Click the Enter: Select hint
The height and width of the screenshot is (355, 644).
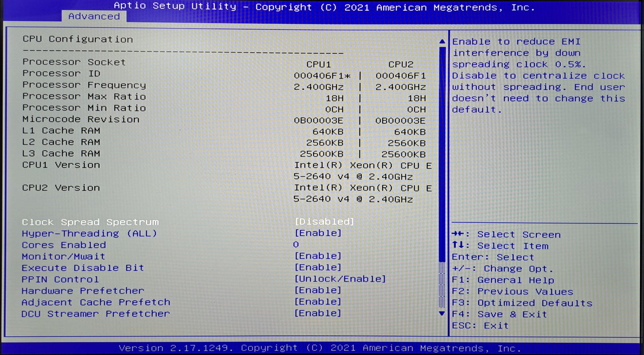pos(493,257)
